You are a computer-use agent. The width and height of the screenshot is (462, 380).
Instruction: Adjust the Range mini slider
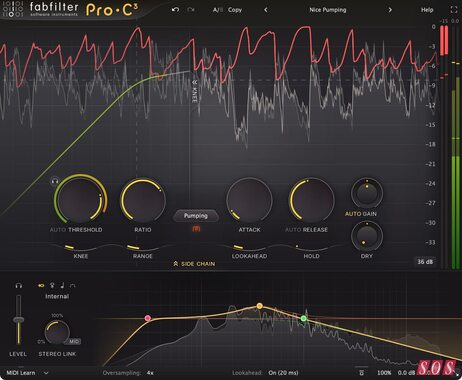point(143,247)
